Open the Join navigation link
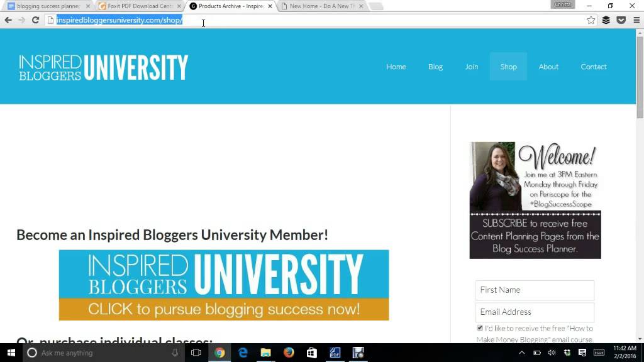Viewport: 644px width, 362px height. 472,67
